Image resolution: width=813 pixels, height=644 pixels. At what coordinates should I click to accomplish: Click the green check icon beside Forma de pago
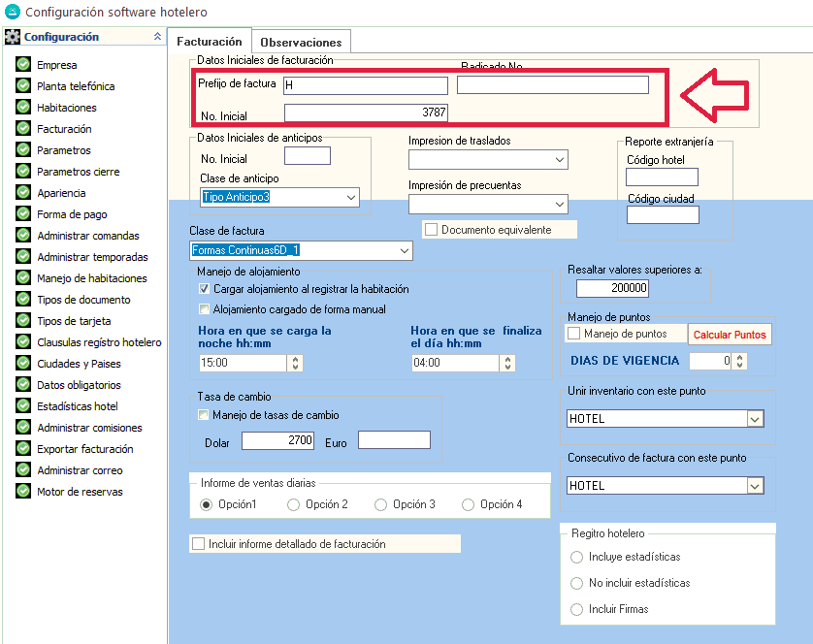(x=23, y=214)
